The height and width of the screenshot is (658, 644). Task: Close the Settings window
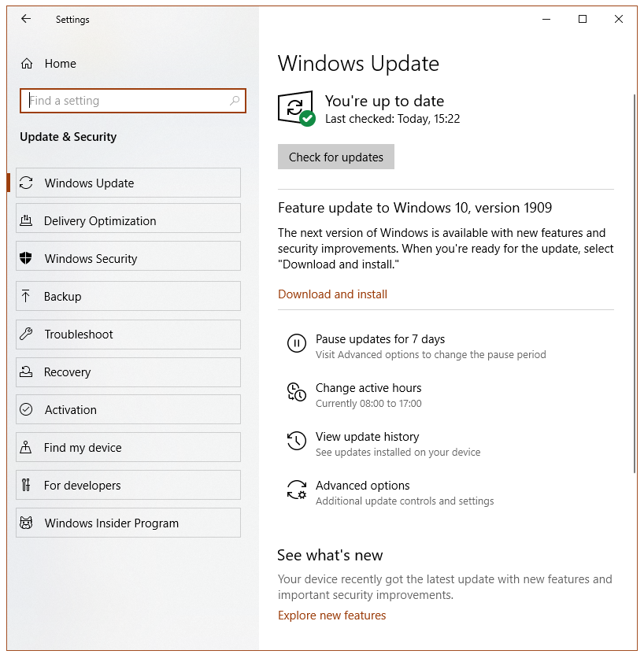point(618,19)
